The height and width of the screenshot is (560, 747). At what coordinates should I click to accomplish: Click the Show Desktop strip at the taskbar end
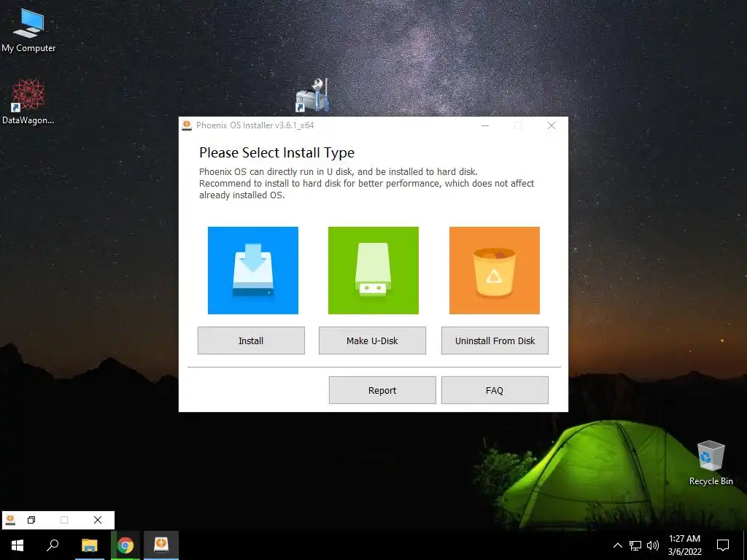coord(745,545)
